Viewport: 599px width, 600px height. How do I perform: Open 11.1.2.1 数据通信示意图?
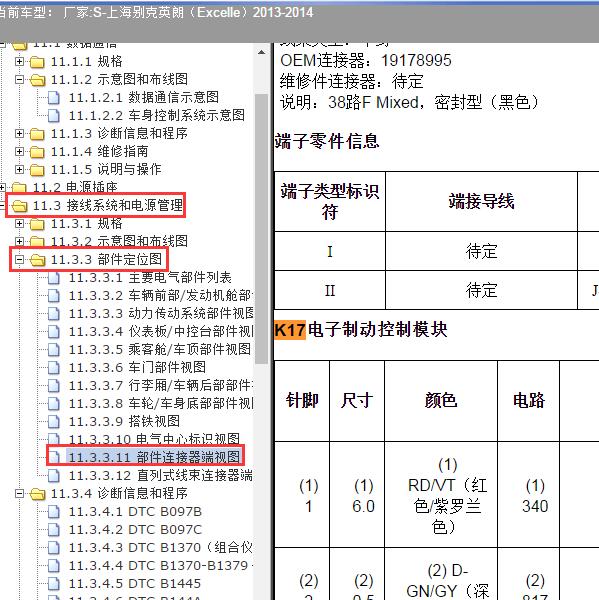coord(144,97)
